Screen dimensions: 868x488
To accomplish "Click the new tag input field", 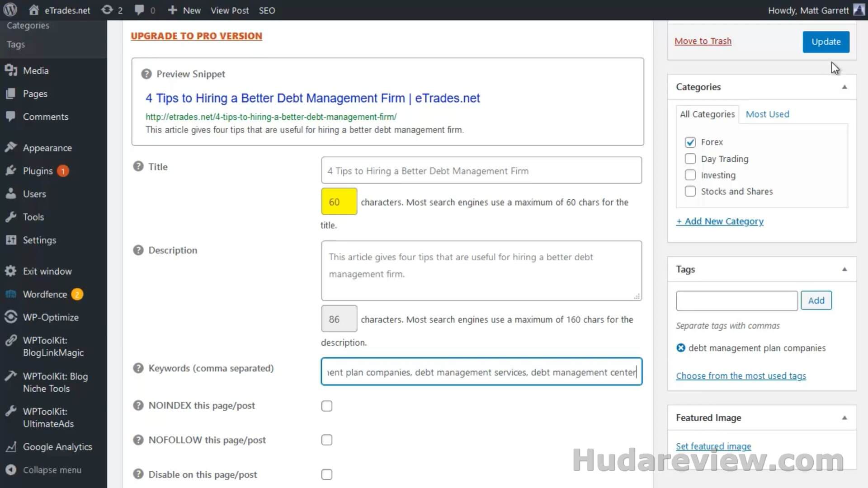I will tap(737, 301).
